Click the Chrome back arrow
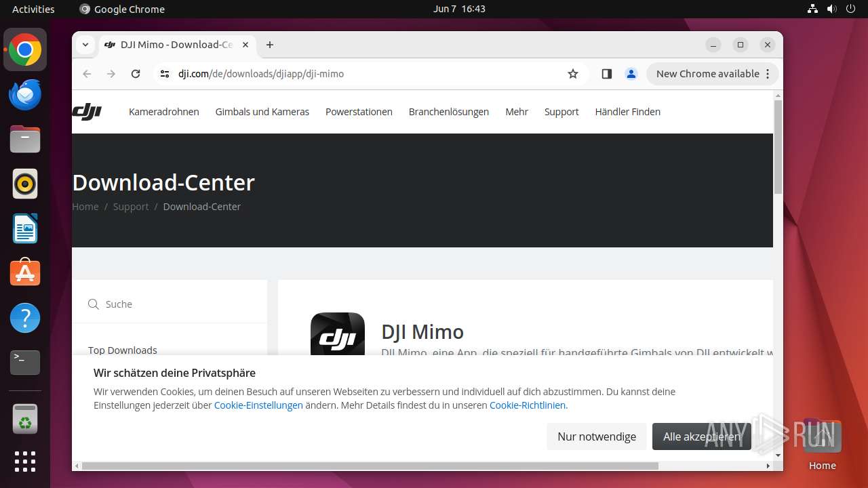Image resolution: width=868 pixels, height=488 pixels. tap(87, 74)
